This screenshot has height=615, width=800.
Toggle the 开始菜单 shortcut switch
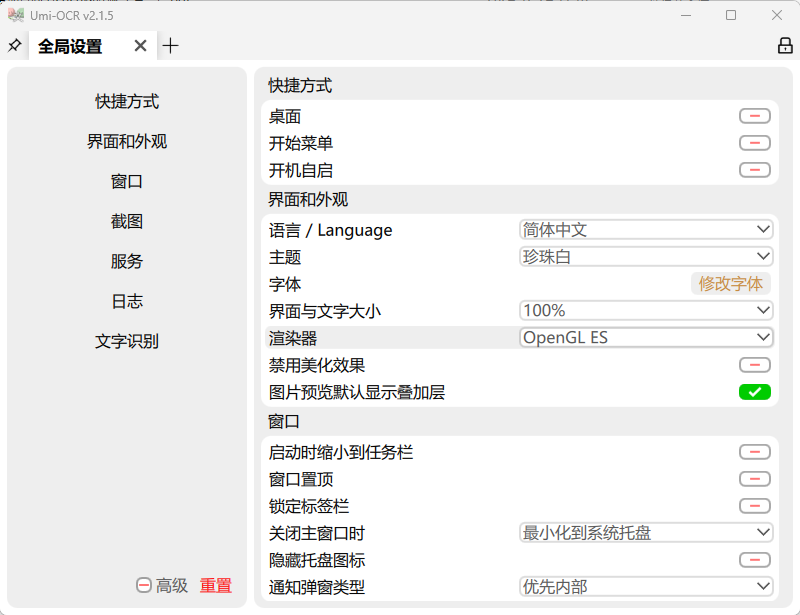coord(755,143)
